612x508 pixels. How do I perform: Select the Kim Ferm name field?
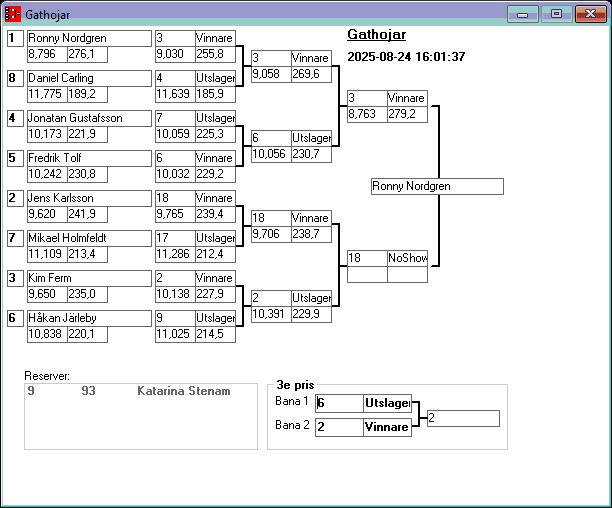coord(89,278)
